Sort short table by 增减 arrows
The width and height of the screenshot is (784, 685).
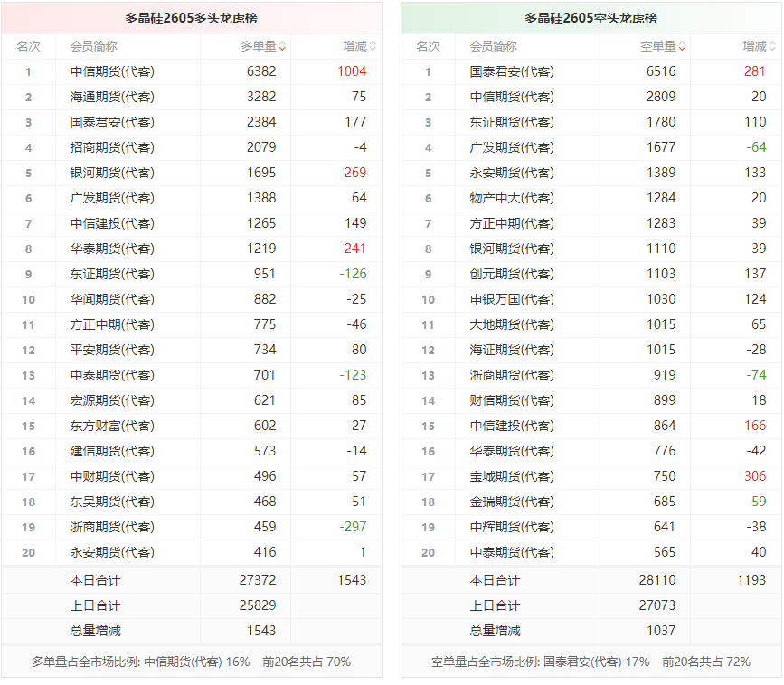(772, 46)
